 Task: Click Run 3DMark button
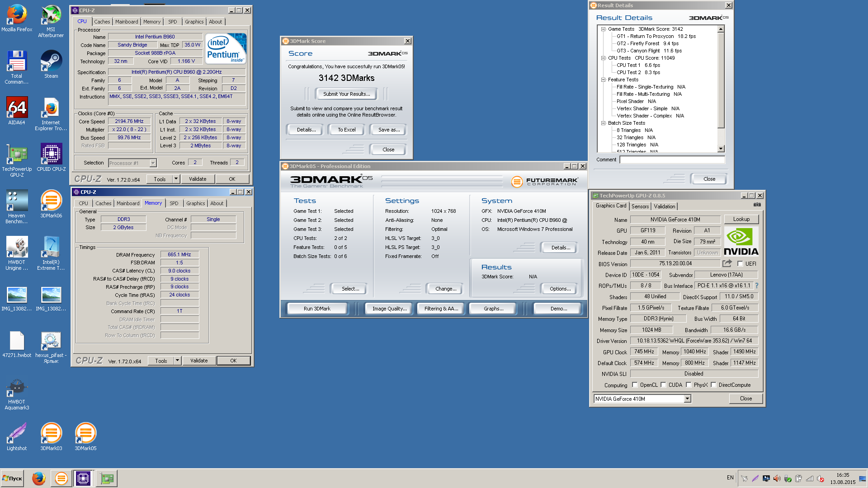pos(317,309)
